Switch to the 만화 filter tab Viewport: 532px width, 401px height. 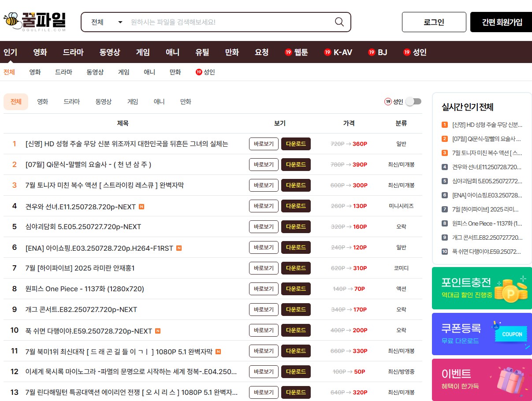tap(186, 101)
